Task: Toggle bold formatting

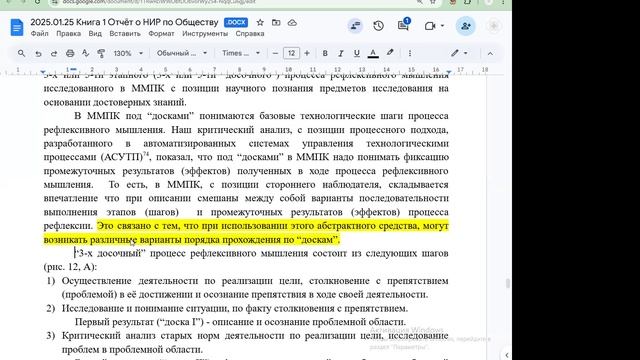Action: click(x=325, y=53)
